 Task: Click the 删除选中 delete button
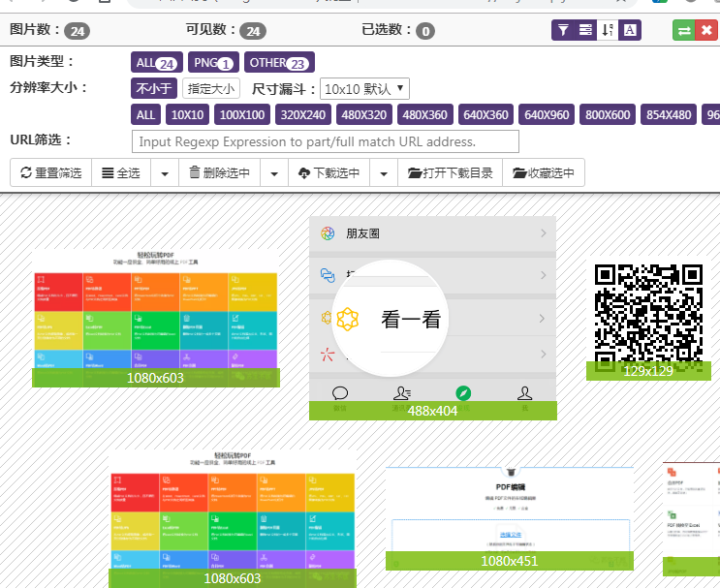click(220, 172)
